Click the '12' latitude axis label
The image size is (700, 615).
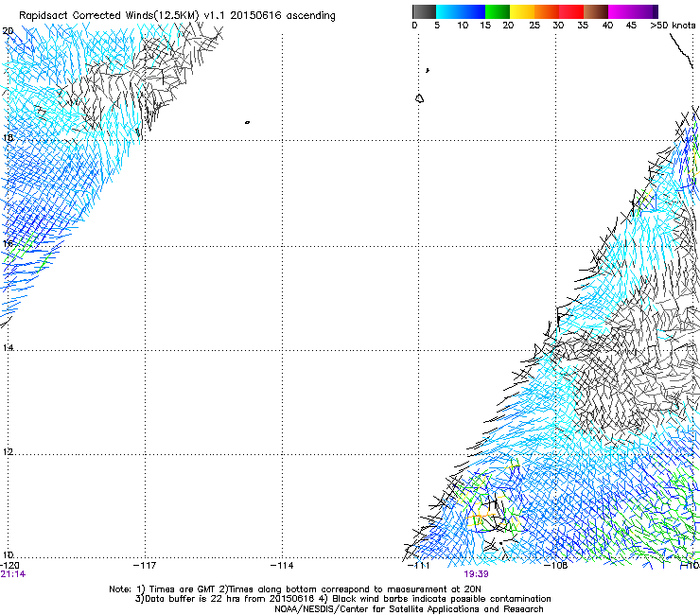pyautogui.click(x=8, y=452)
